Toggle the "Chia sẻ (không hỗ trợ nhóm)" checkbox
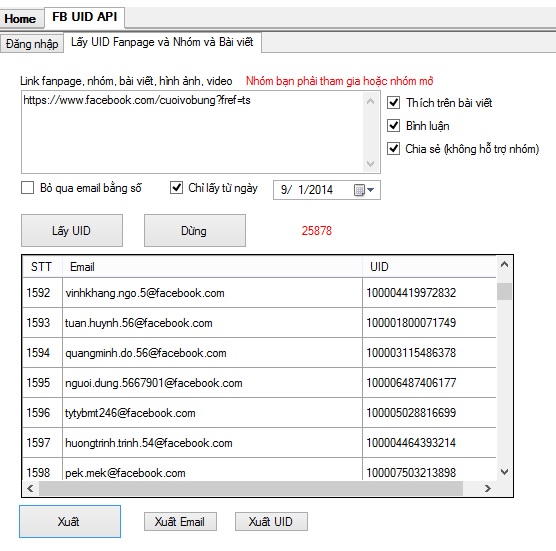The width and height of the screenshot is (556, 551). coord(394,149)
